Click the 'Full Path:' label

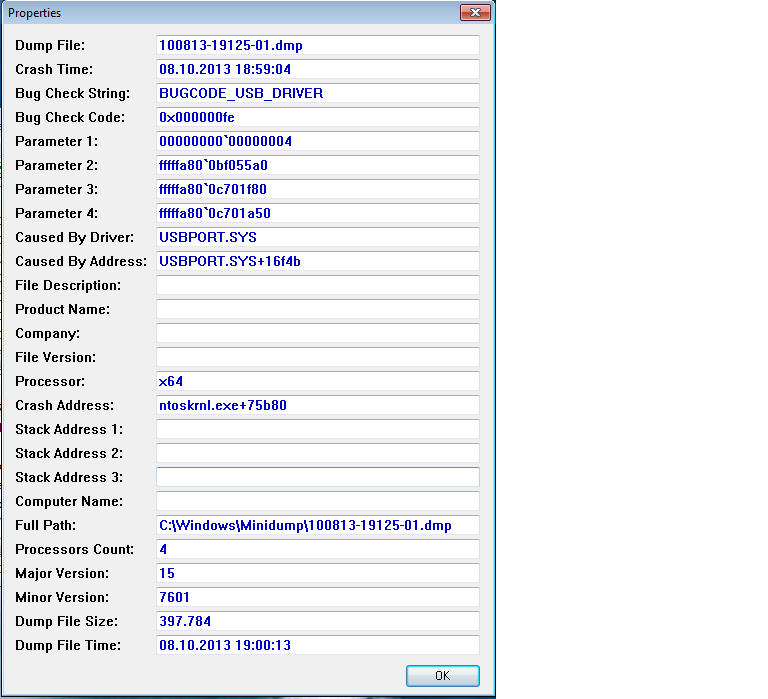tap(46, 526)
